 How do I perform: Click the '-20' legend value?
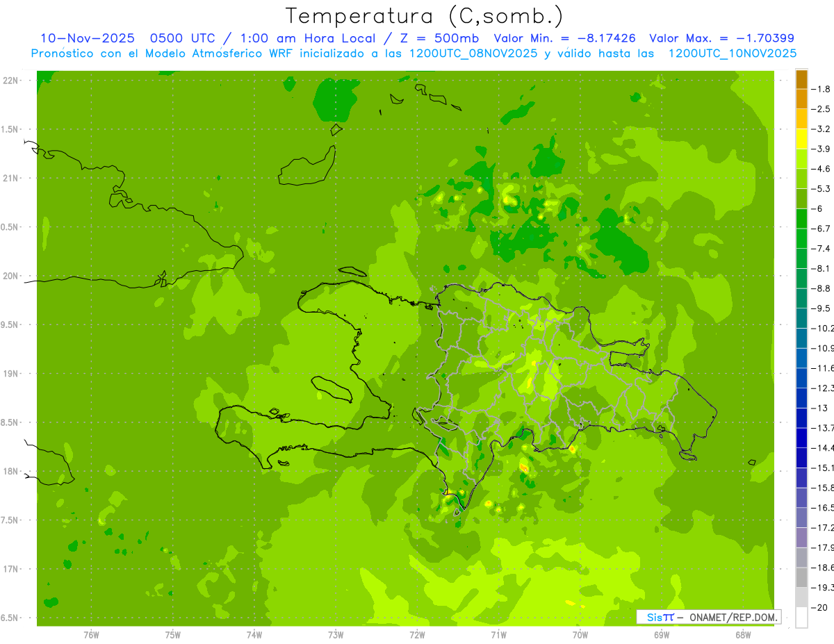click(x=820, y=607)
